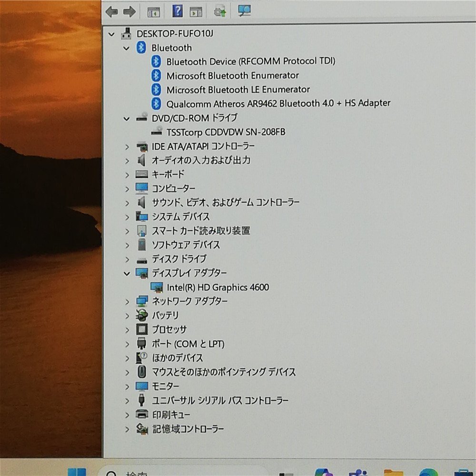This screenshot has height=476, width=476.
Task: Collapse the Bluetooth category chevron
Action: point(126,48)
